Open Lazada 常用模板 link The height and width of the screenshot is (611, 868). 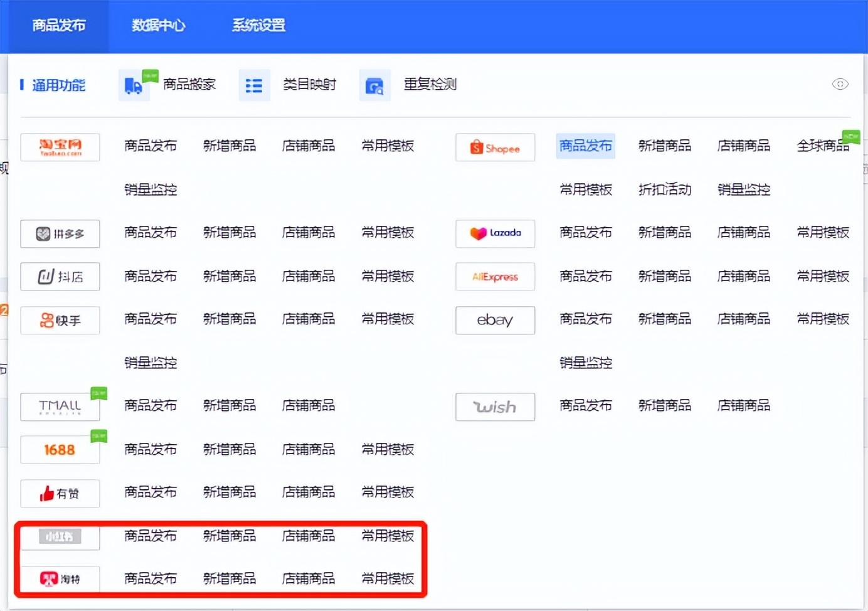click(x=823, y=233)
